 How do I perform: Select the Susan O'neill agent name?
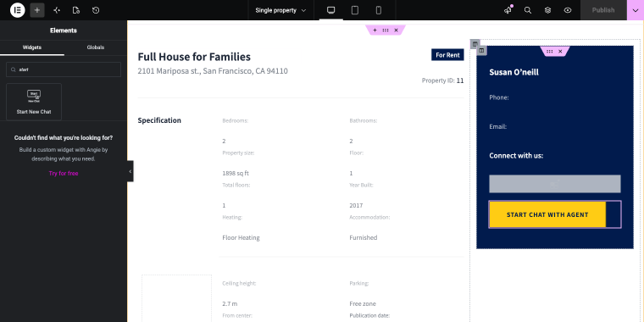point(514,72)
